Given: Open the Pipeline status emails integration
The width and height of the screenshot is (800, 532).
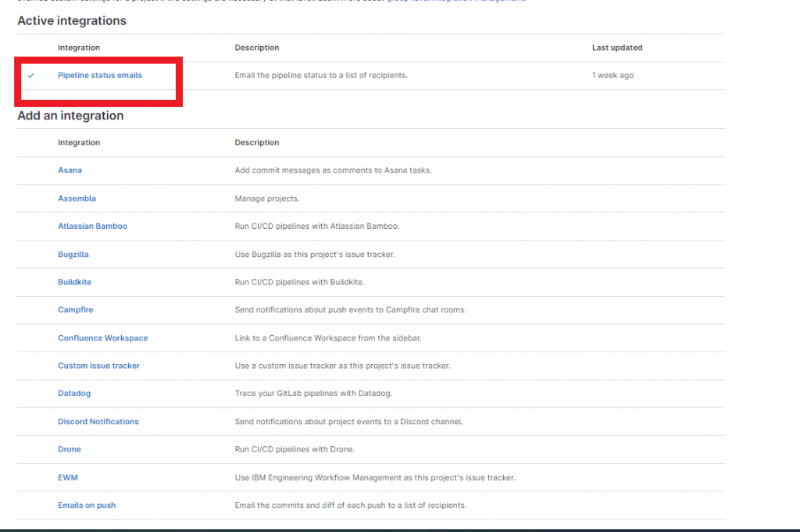Looking at the screenshot, I should coord(100,75).
